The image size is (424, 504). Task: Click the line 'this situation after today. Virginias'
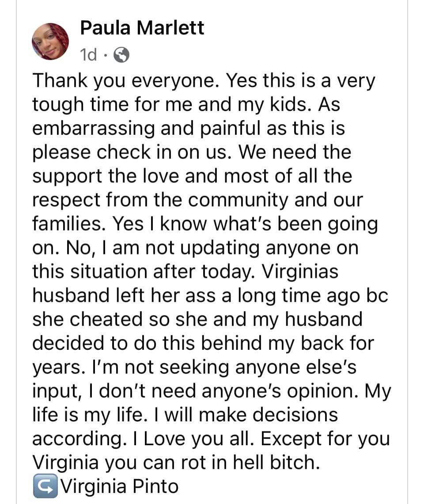185,272
